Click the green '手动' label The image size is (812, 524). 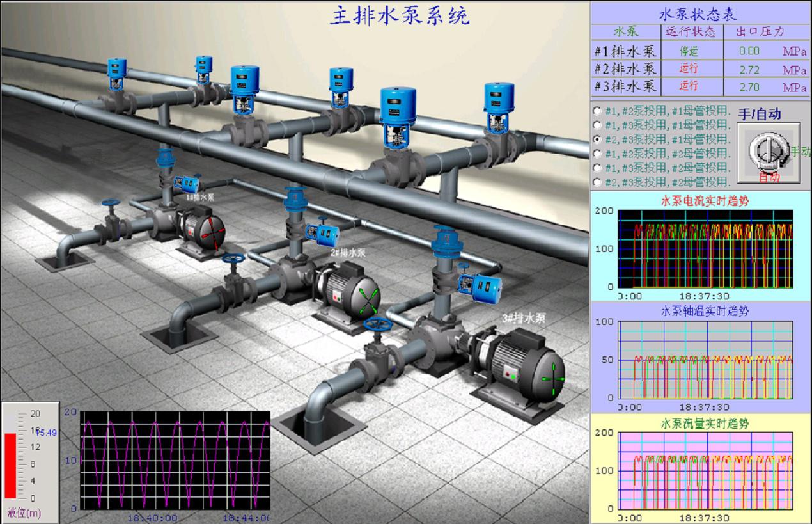[800, 152]
